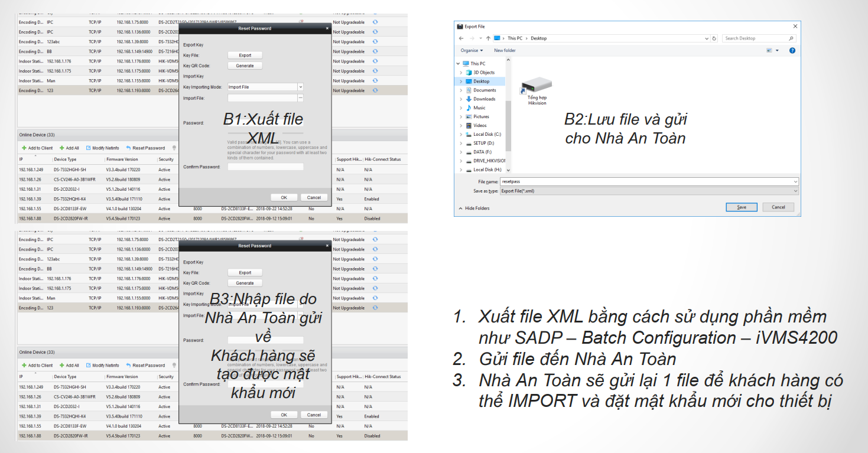868x453 pixels.
Task: Click the Search Desktop field
Action: click(x=759, y=38)
